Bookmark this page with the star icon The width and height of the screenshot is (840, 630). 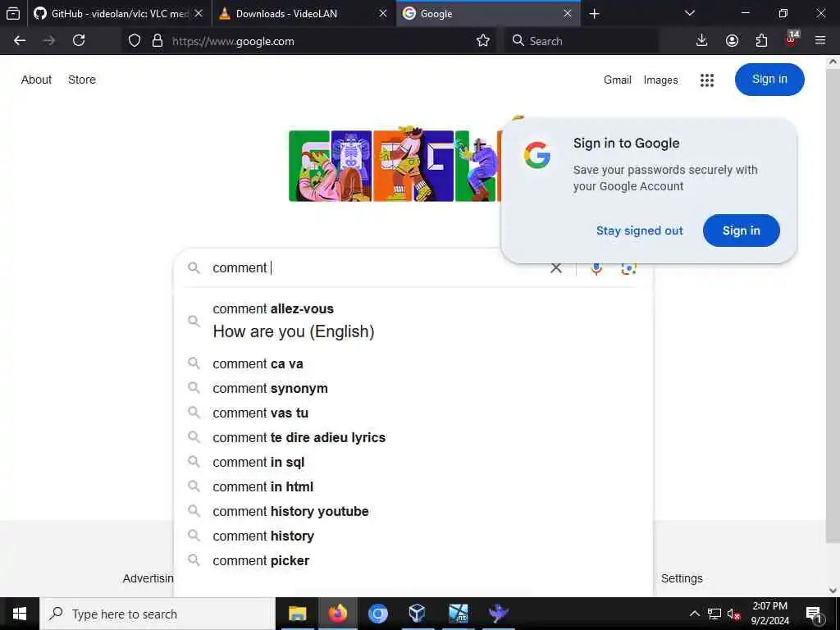point(482,41)
